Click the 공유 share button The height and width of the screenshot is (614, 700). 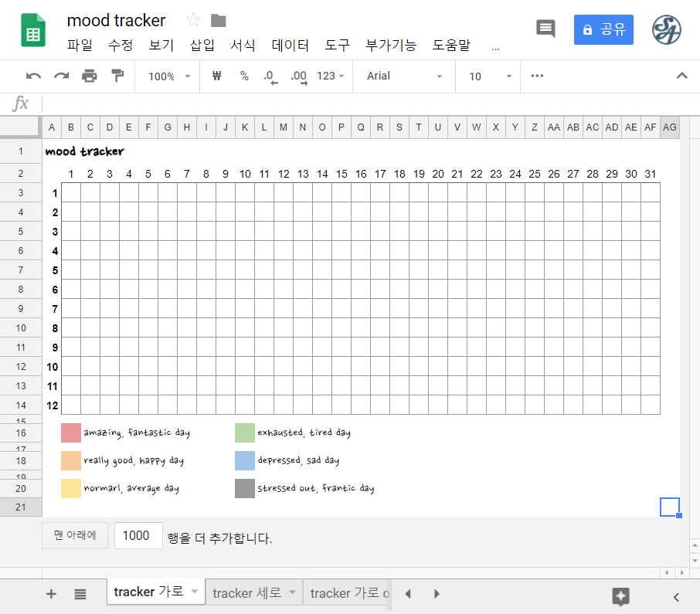click(603, 28)
